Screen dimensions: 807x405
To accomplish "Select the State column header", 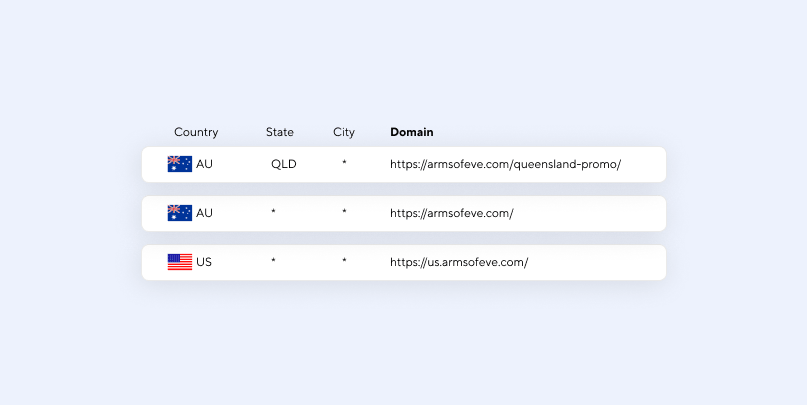I will pos(280,132).
